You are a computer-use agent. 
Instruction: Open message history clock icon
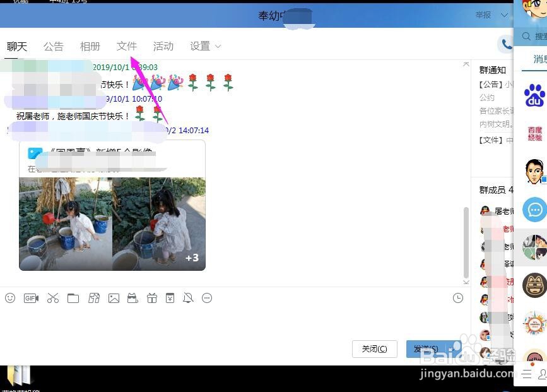point(457,298)
